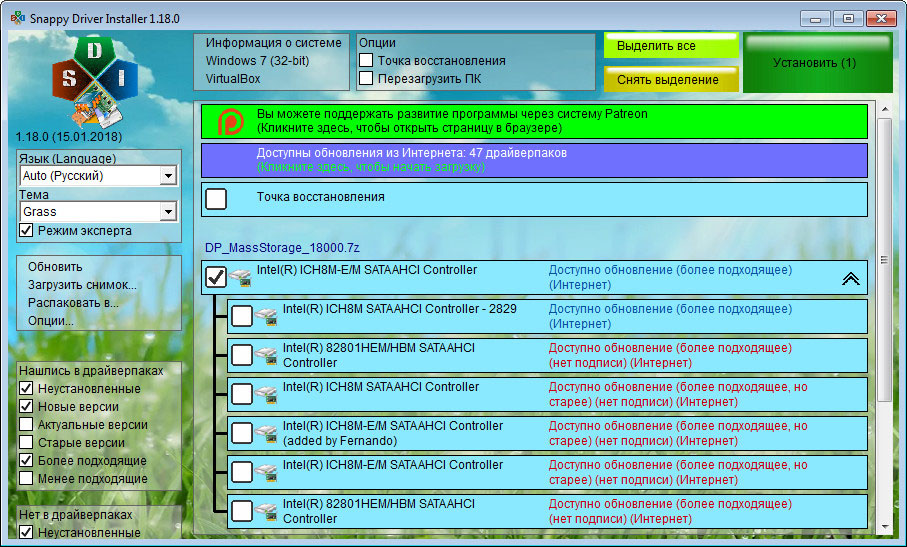Viewport: 907px width, 547px height.
Task: Collapse the Intel ICH8M-E/M driver group
Action: tap(850, 279)
